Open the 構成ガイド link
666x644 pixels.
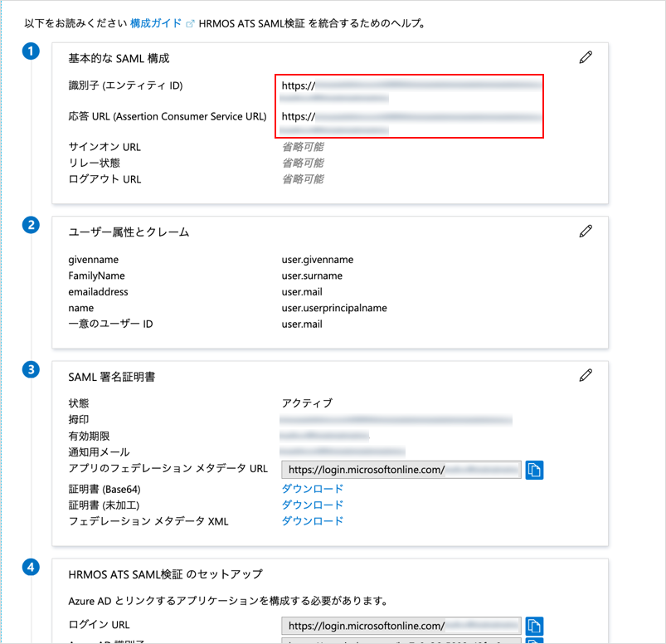pos(155,23)
